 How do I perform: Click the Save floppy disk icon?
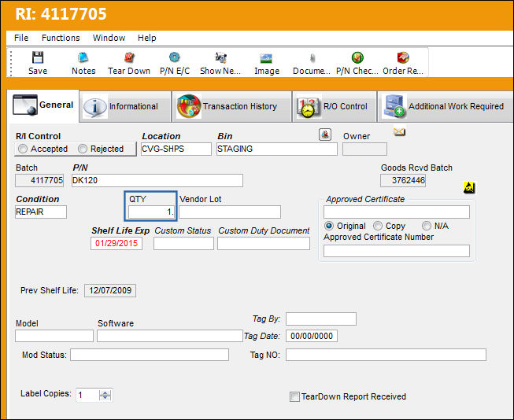38,57
